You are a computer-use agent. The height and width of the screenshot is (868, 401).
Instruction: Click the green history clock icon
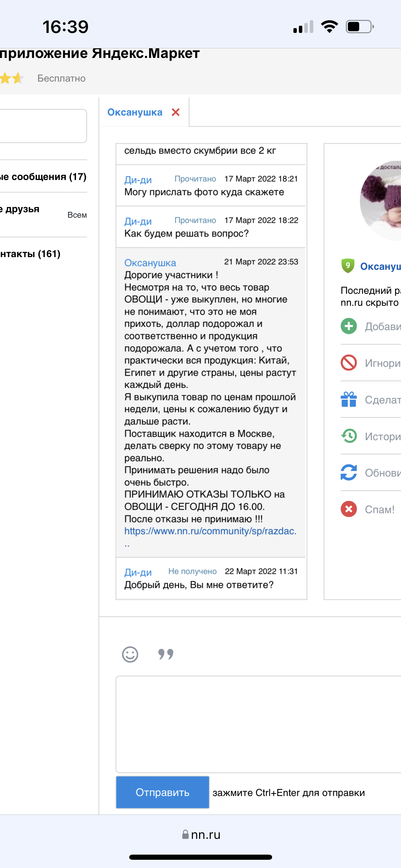349,436
